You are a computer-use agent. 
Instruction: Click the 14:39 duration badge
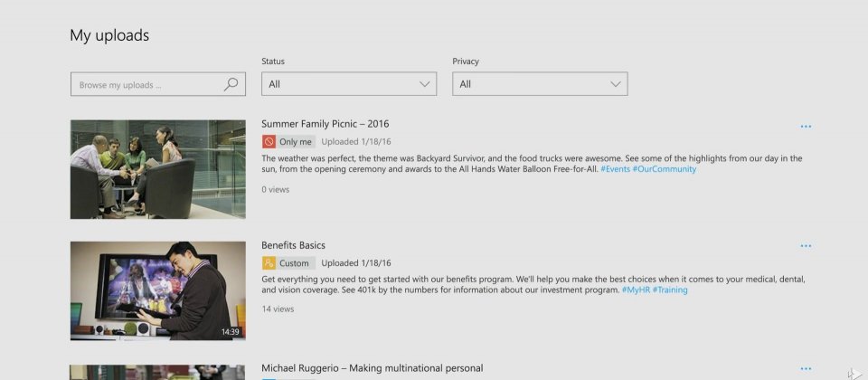coord(231,332)
